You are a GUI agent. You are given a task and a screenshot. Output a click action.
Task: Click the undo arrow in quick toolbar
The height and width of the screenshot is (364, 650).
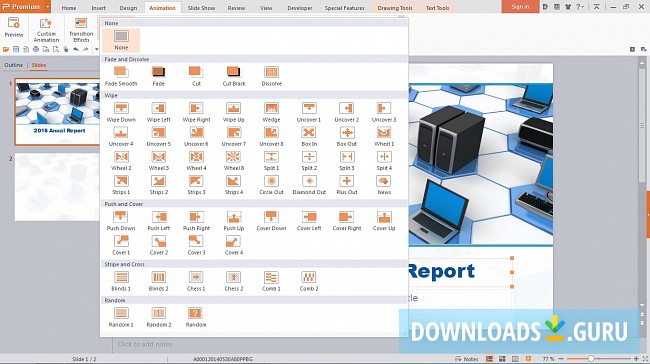pos(76,49)
